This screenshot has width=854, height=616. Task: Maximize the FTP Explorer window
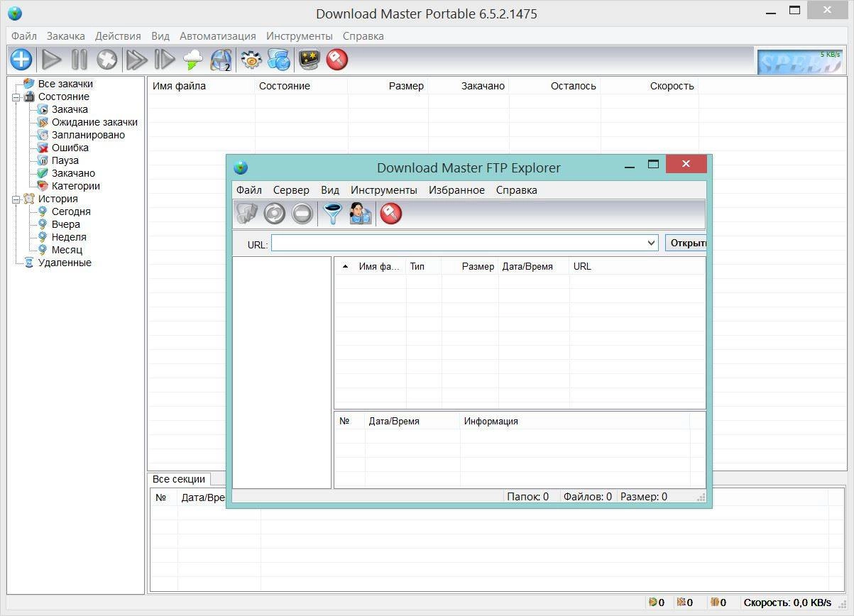[x=653, y=164]
